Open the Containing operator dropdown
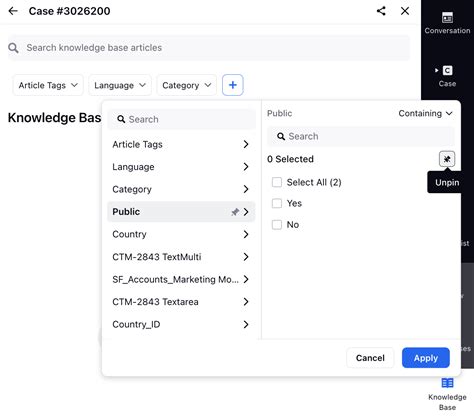Screen dimensions: 474x418 pyautogui.click(x=425, y=113)
